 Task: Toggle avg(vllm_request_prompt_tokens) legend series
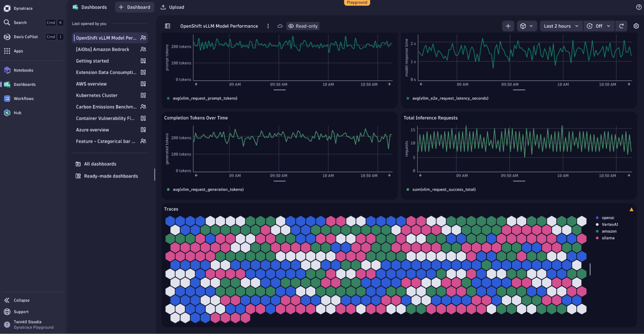pos(205,98)
